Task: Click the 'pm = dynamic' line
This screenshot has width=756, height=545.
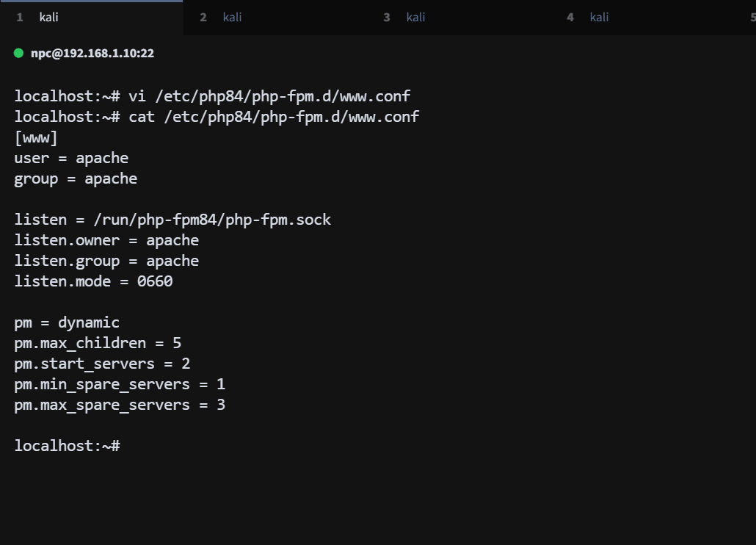Action: point(67,322)
